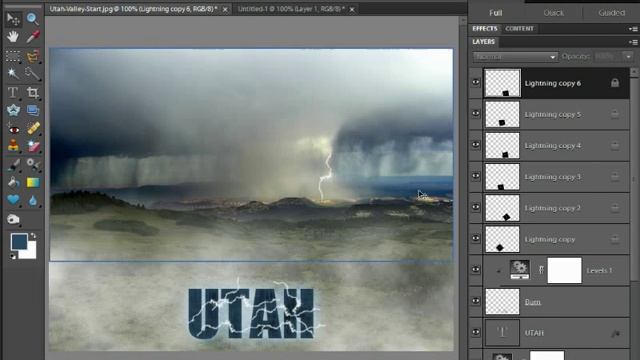
Task: Click the swap foreground and background colors arrow
Action: point(33,236)
